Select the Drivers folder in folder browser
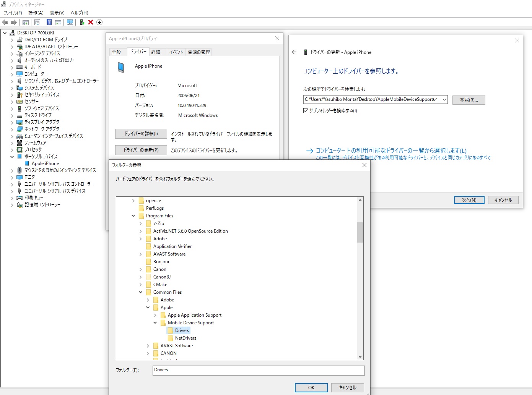This screenshot has width=532, height=395. point(182,330)
